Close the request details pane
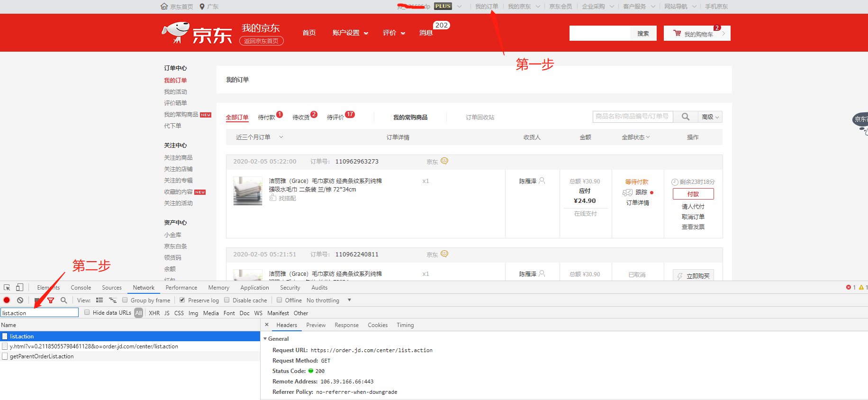Image resolution: width=868 pixels, height=400 pixels. click(267, 325)
